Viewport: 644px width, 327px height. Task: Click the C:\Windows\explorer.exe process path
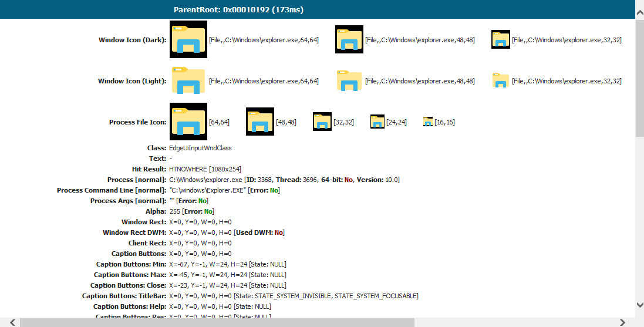click(206, 180)
